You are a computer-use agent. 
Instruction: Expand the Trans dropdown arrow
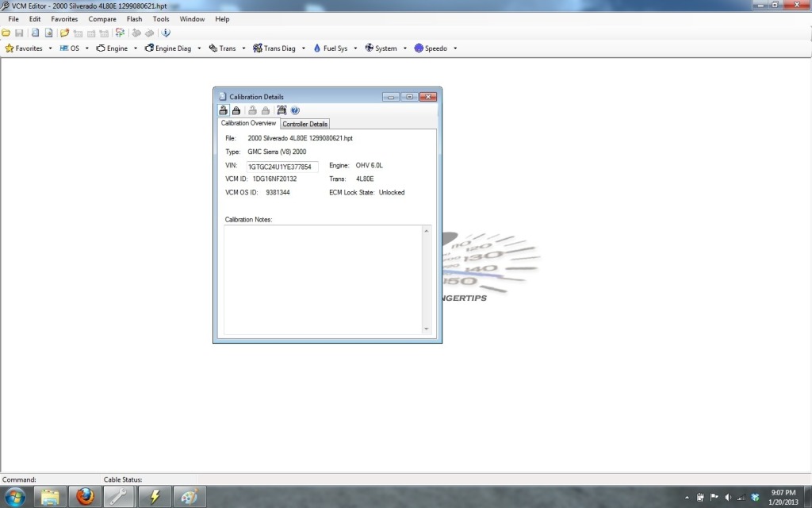(x=243, y=48)
